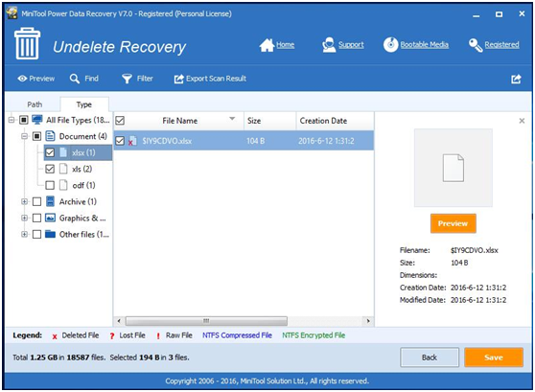Screen dimensions: 535x392
Task: Collapse the All File Types tree node
Action: (12, 120)
